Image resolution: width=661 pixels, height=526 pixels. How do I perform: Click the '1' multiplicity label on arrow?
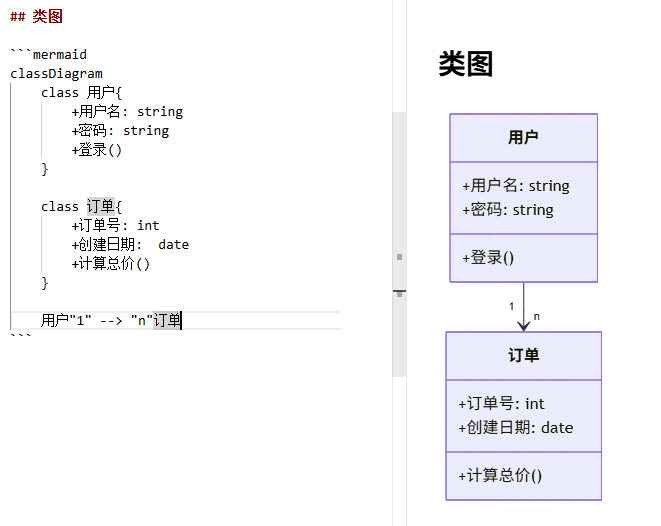(x=511, y=306)
